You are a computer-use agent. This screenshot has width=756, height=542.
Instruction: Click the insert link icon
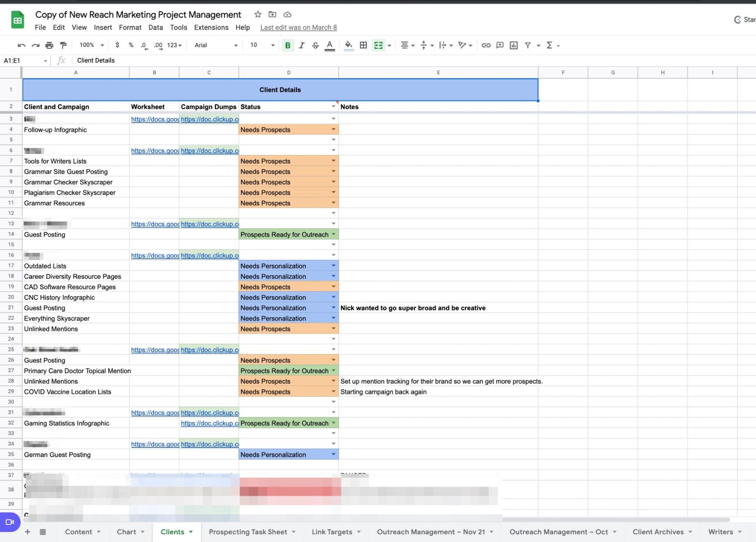[486, 45]
